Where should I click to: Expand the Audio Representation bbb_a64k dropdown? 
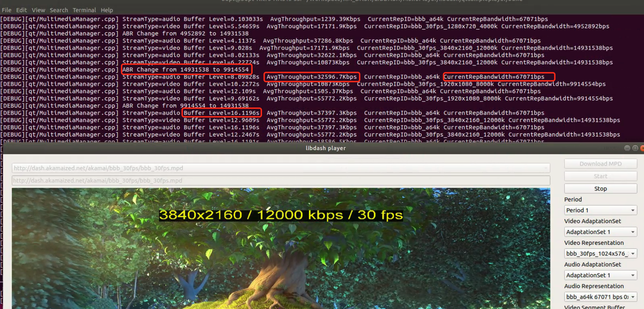click(600, 297)
